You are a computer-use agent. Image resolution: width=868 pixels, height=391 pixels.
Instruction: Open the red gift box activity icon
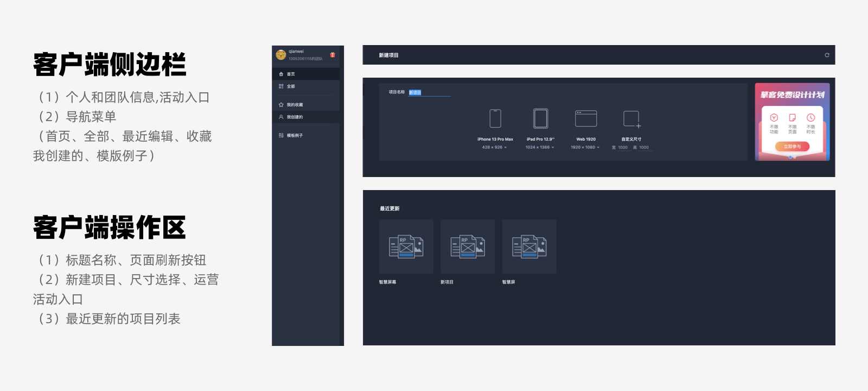pos(333,55)
